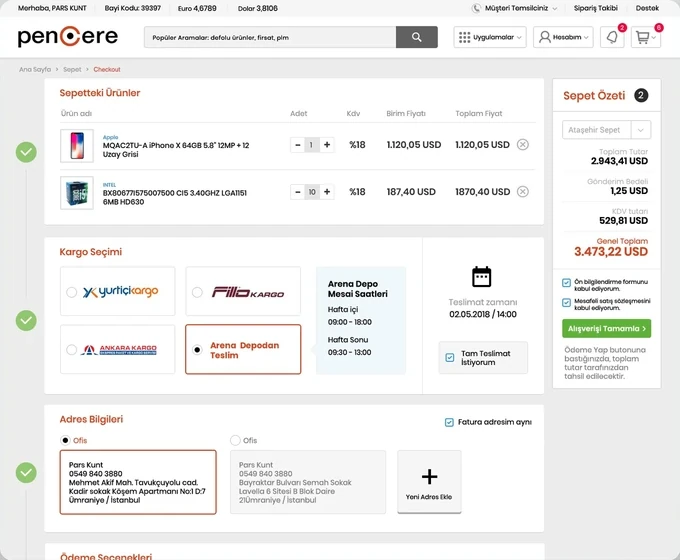Select the second Ofis address radio button

(x=235, y=440)
